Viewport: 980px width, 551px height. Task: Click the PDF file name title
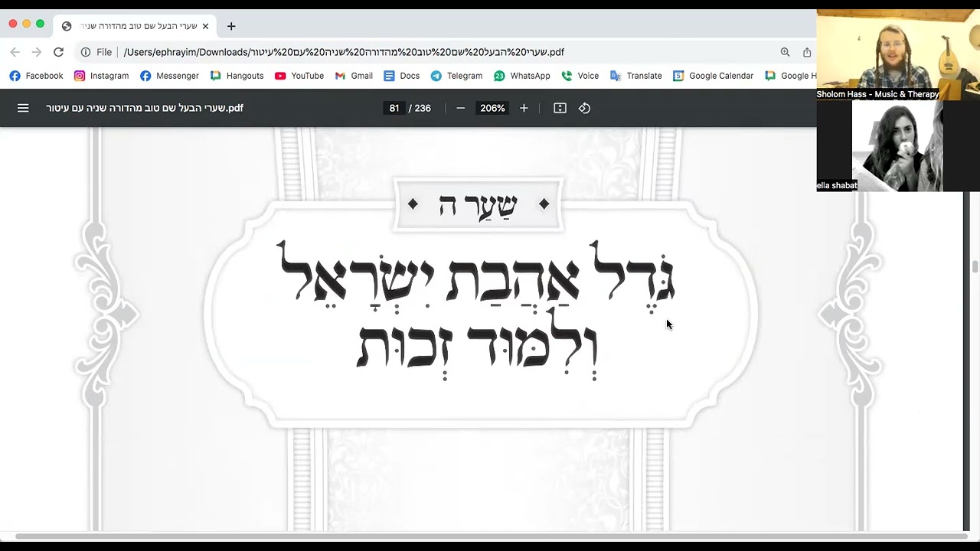point(145,108)
